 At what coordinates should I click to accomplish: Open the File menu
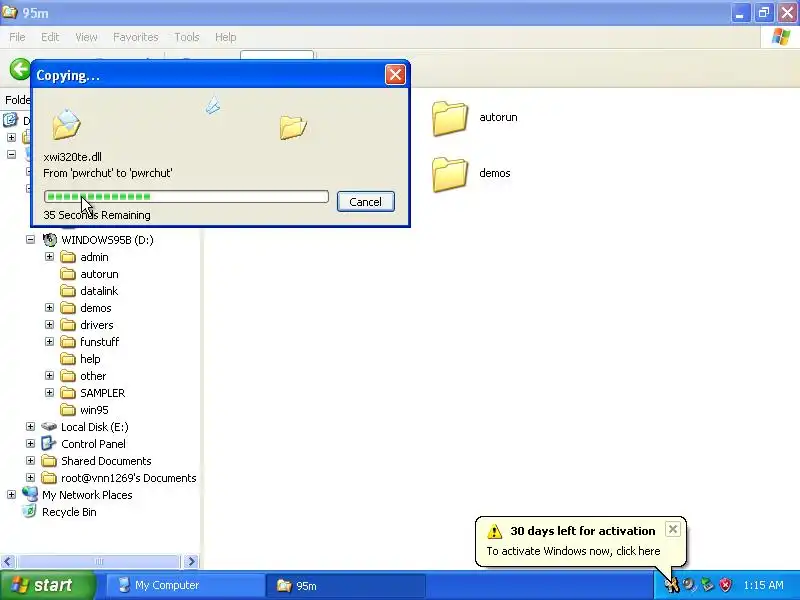17,37
